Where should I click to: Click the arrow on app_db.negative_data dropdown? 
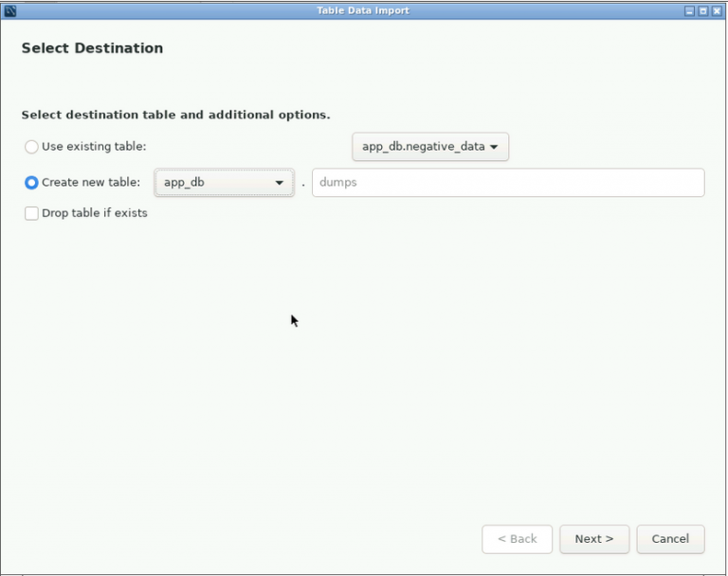pos(494,147)
